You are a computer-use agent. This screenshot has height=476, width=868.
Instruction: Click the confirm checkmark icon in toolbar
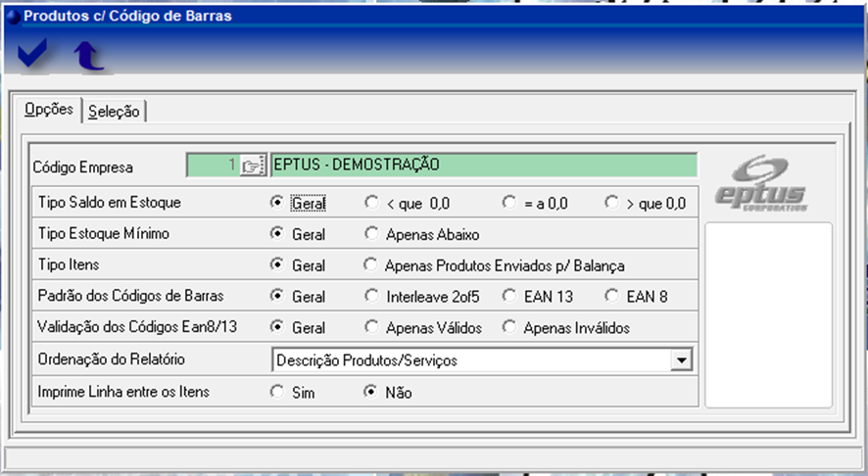click(x=33, y=56)
